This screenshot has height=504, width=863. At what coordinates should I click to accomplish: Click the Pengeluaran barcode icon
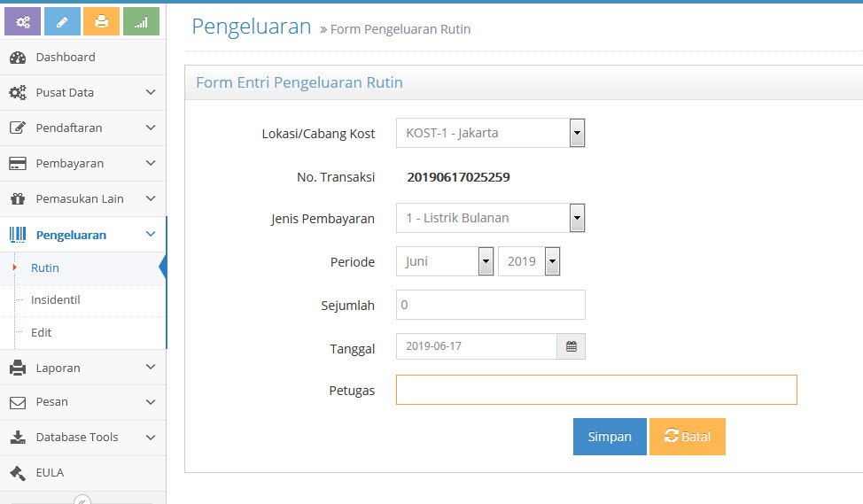point(18,235)
